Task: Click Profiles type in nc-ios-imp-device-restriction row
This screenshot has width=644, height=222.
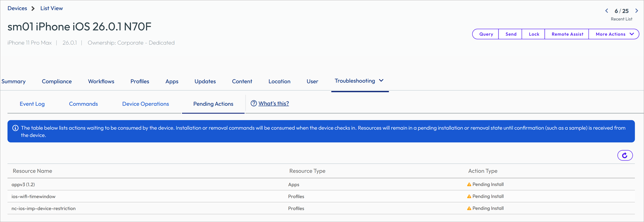Action: pyautogui.click(x=296, y=208)
